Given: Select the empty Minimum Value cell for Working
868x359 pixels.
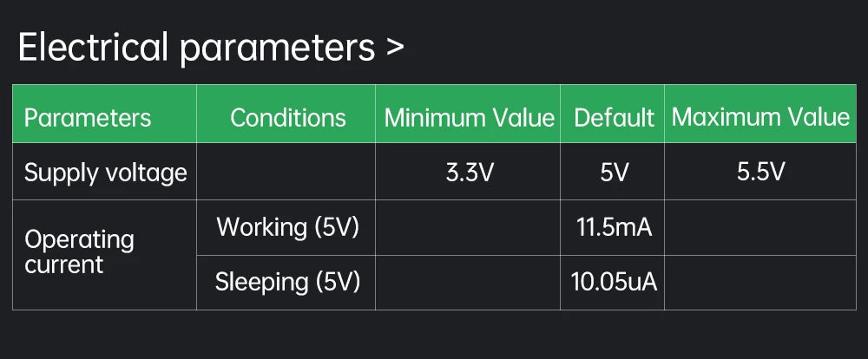Looking at the screenshot, I should [469, 227].
